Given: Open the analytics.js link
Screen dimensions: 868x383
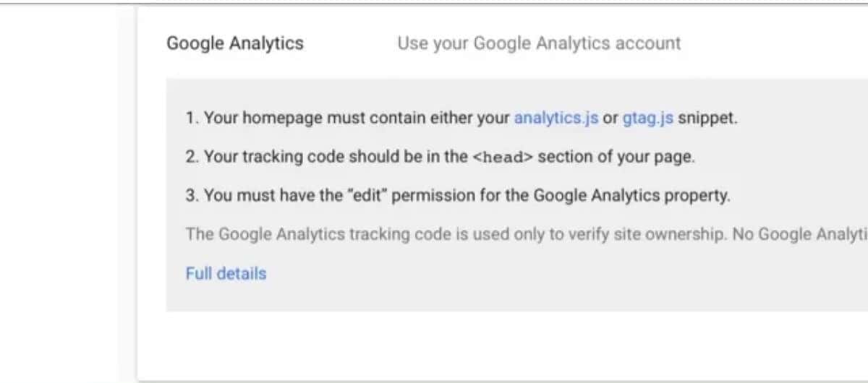Looking at the screenshot, I should click(556, 119).
